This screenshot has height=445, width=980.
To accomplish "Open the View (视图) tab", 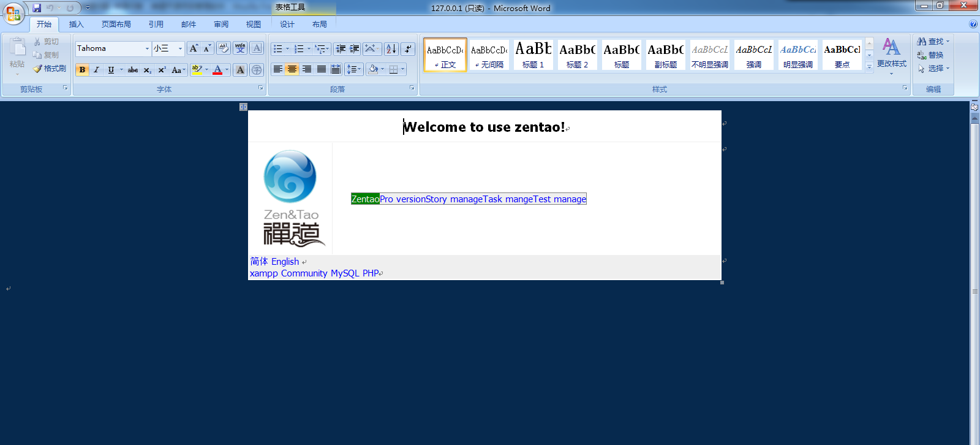I will point(254,25).
